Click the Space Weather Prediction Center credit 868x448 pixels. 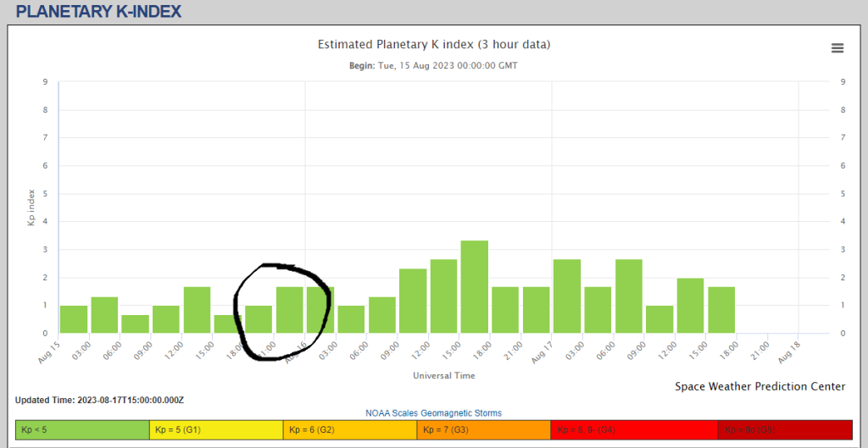[x=759, y=386]
